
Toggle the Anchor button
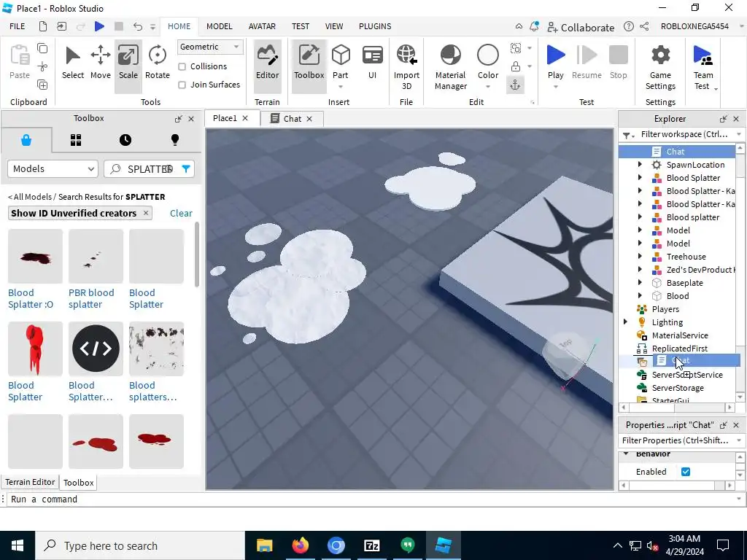(516, 85)
